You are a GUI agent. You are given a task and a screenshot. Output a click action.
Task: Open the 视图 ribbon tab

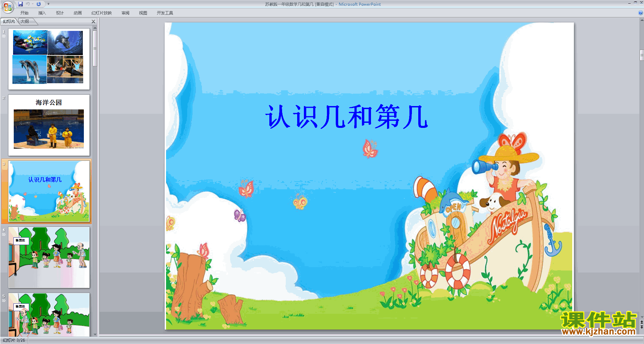[x=143, y=13]
